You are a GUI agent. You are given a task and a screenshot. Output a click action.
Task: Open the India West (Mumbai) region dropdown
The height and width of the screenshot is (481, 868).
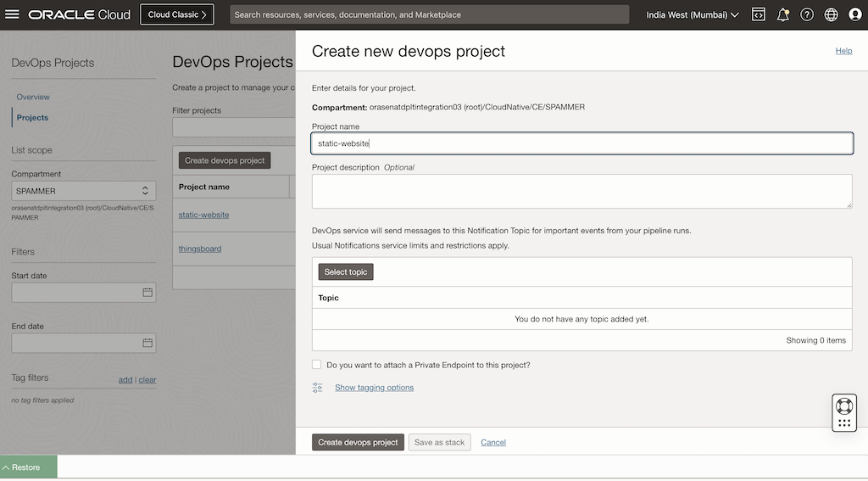coord(693,14)
